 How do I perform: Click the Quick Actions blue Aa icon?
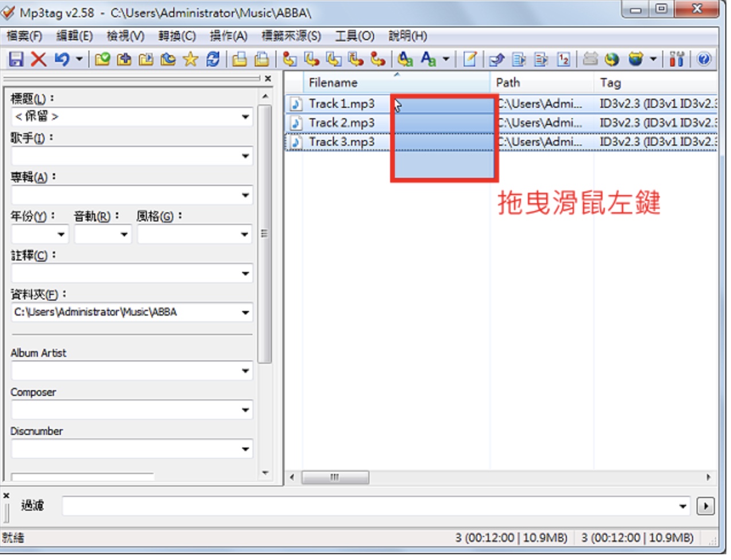[x=428, y=59]
